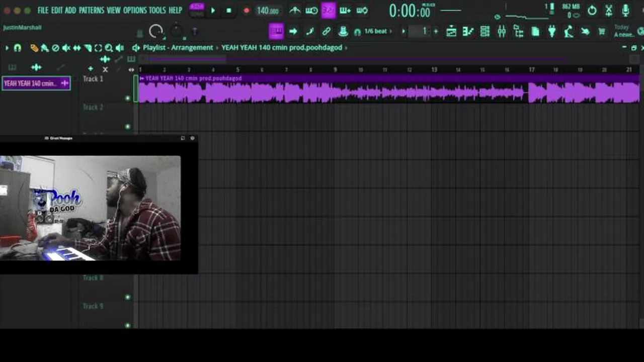644x362 pixels.
Task: Toggle loop recording
Action: (x=362, y=10)
